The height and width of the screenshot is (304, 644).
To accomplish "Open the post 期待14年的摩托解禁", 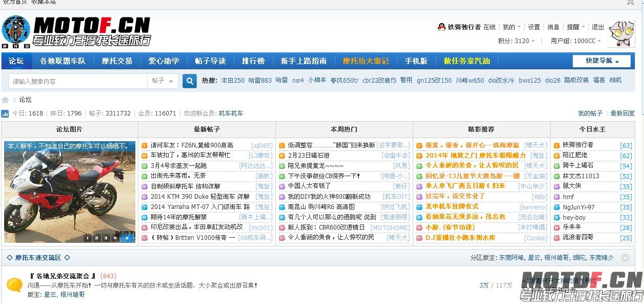I will coord(178,217).
